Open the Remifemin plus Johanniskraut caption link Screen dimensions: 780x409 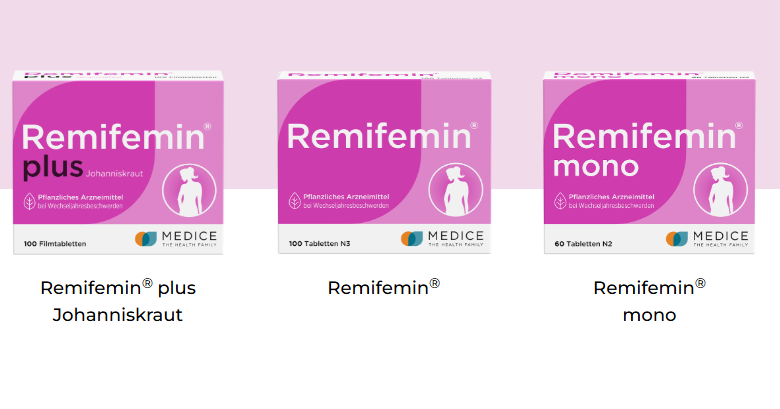click(118, 301)
